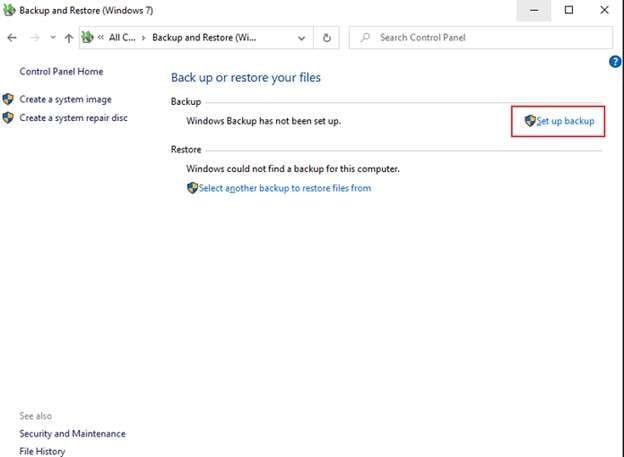The image size is (624, 457).
Task: Open Security and Maintenance link
Action: [72, 434]
